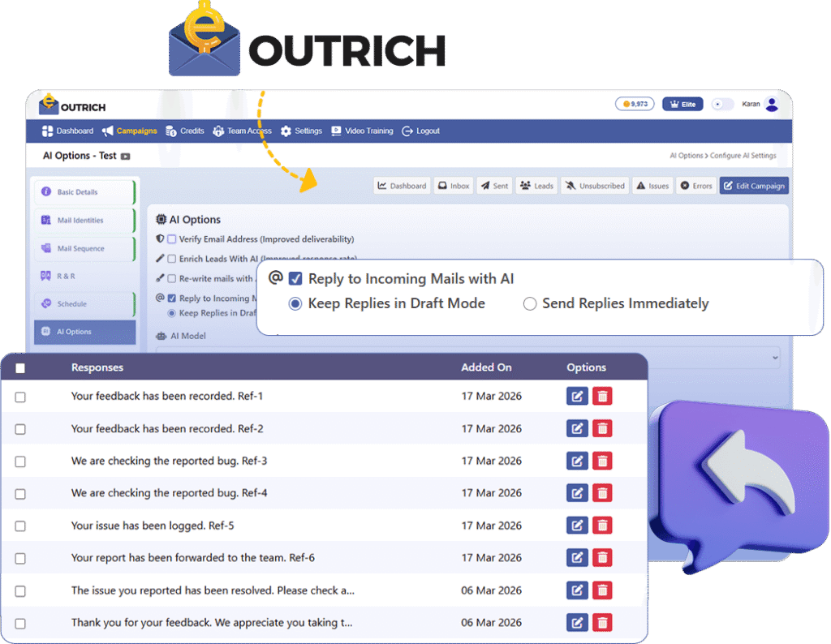The image size is (831, 644).
Task: Toggle the select-all responses checkbox
Action: [20, 368]
